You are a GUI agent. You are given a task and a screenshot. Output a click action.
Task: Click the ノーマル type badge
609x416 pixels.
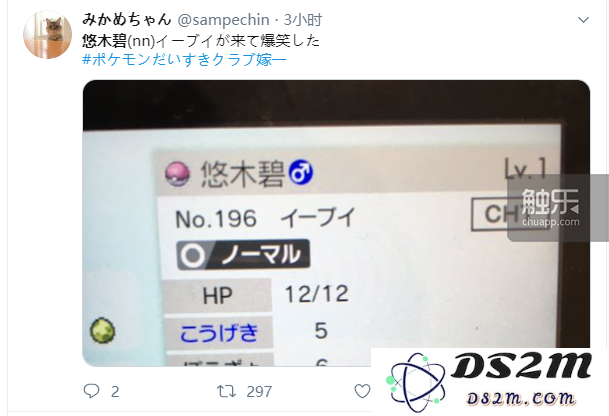click(243, 254)
